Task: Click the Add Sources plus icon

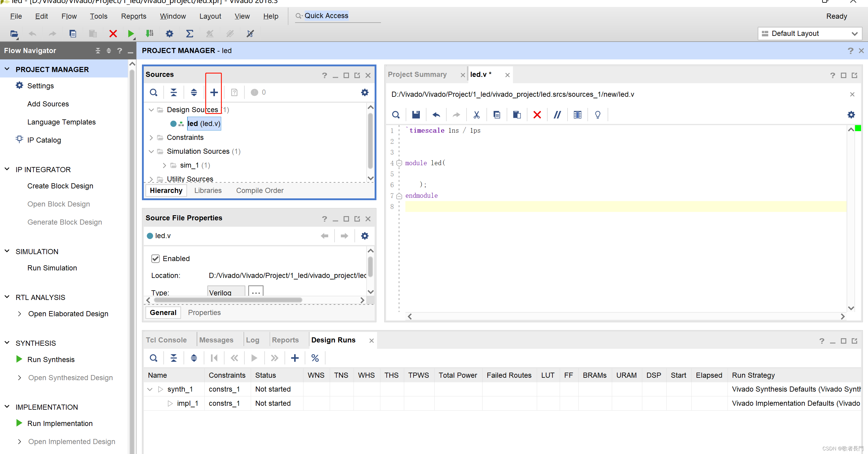Action: 214,92
